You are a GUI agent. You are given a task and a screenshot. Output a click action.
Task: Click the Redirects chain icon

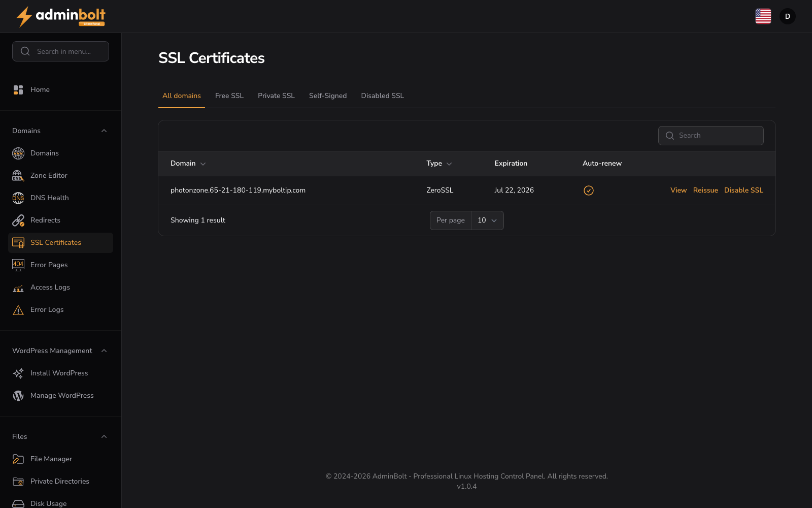18,220
